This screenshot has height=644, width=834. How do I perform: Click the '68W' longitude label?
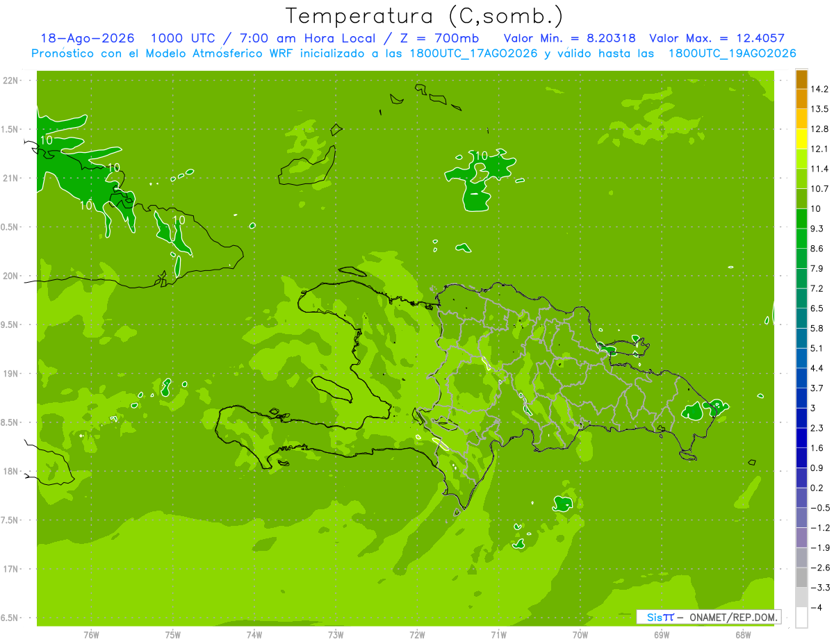coord(743,634)
